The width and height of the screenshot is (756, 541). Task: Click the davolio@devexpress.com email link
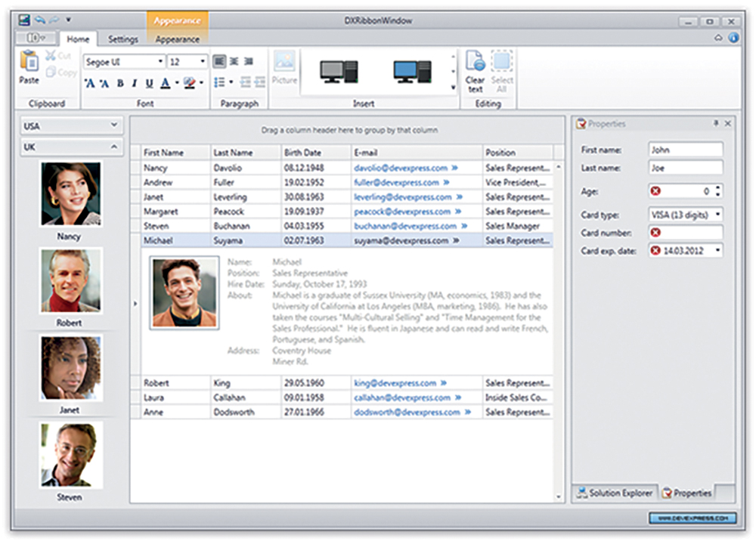(x=395, y=168)
